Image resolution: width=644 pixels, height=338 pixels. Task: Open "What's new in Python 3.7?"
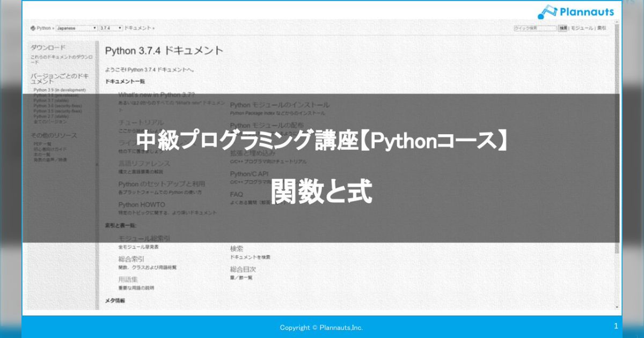(x=157, y=94)
